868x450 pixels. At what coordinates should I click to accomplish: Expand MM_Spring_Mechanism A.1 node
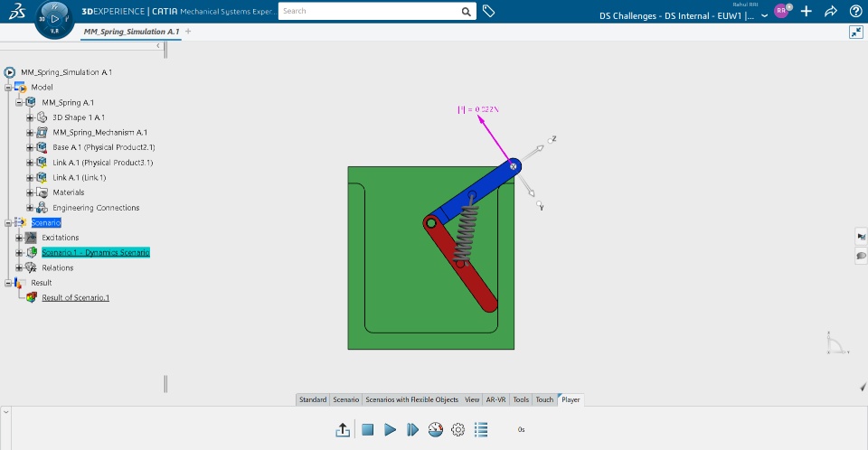[x=30, y=132]
